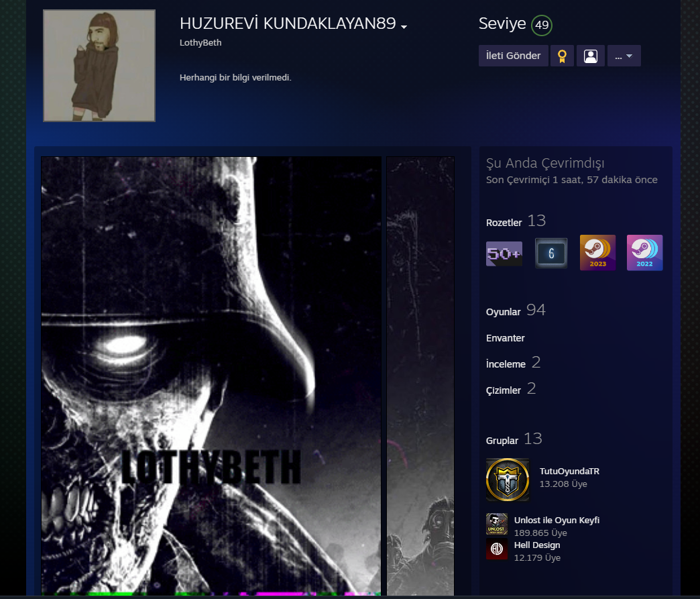700x599 pixels.
Task: Give a profile award with ribbon icon
Action: click(x=562, y=56)
